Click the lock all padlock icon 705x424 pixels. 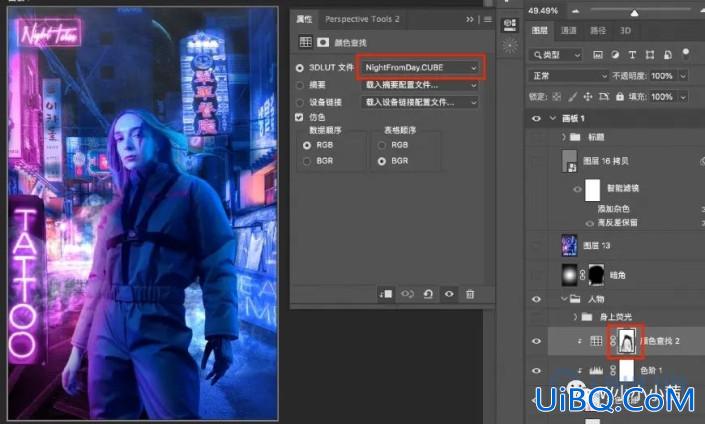(x=620, y=97)
